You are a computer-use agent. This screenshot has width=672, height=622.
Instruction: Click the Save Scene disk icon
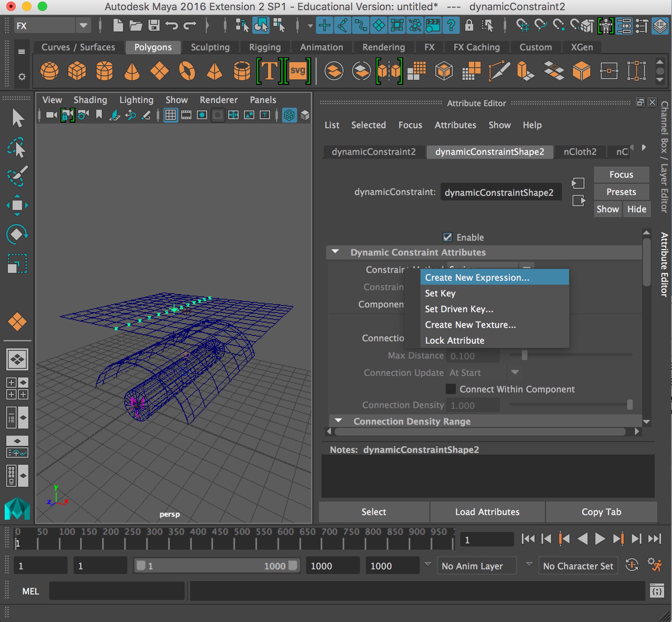[154, 26]
